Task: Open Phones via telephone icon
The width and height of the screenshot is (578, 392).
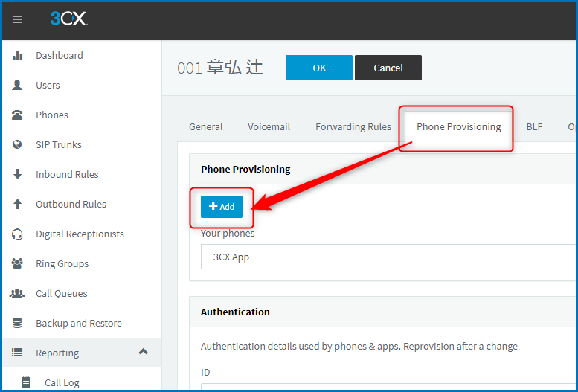Action: 17,115
